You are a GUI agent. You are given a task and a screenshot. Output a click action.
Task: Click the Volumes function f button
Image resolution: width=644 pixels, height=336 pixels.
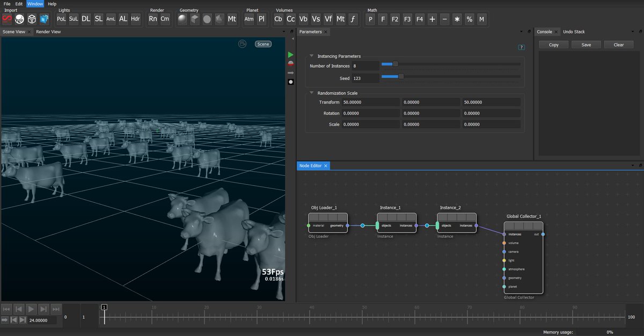coord(353,19)
